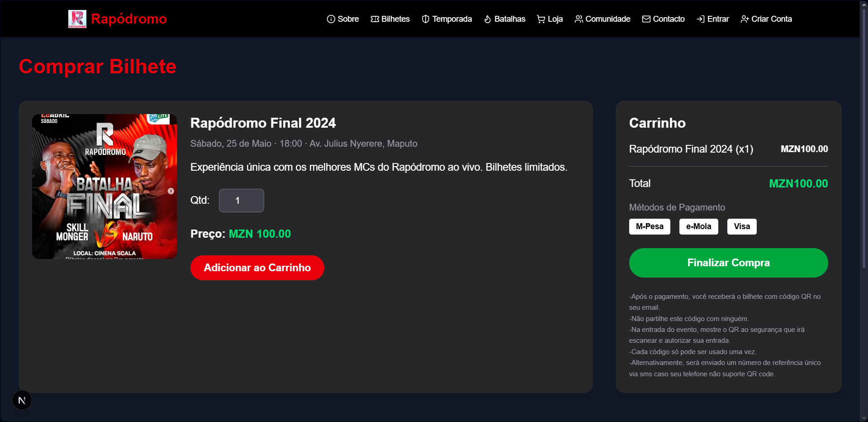Click the Rapódromo Final 2024 event title
The height and width of the screenshot is (422, 868).
point(263,123)
